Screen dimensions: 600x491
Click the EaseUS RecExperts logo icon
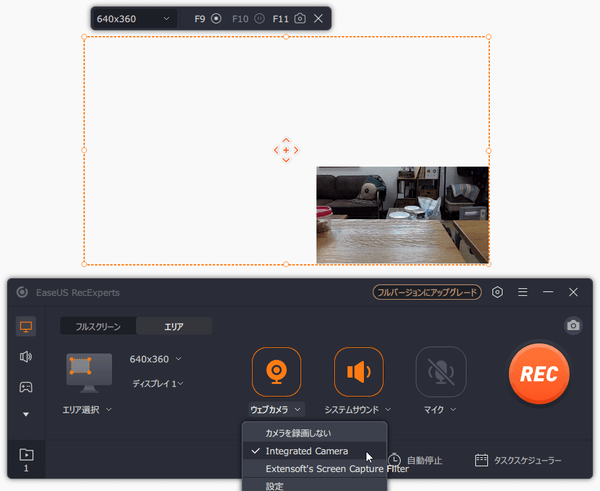tap(22, 292)
